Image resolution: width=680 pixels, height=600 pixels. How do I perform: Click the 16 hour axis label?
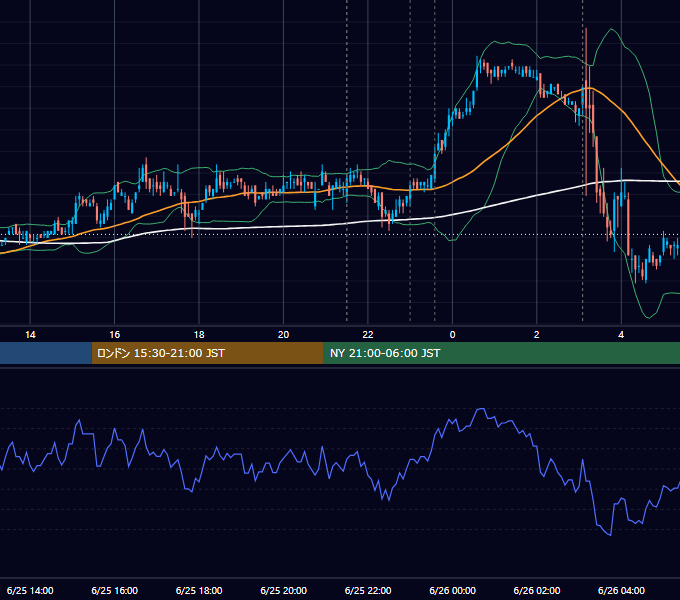[114, 335]
